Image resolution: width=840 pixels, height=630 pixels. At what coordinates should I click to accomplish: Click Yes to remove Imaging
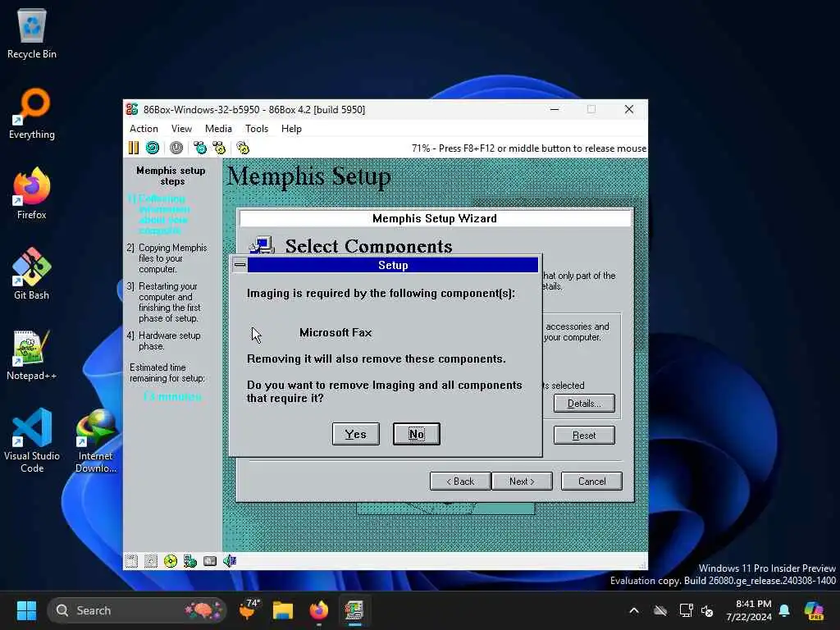click(356, 434)
